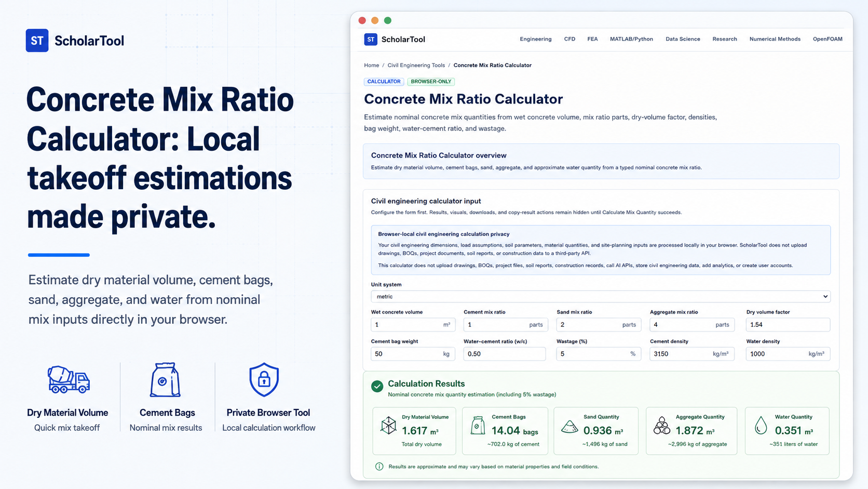Image resolution: width=868 pixels, height=489 pixels.
Task: Click the red window close dot
Action: (x=362, y=20)
